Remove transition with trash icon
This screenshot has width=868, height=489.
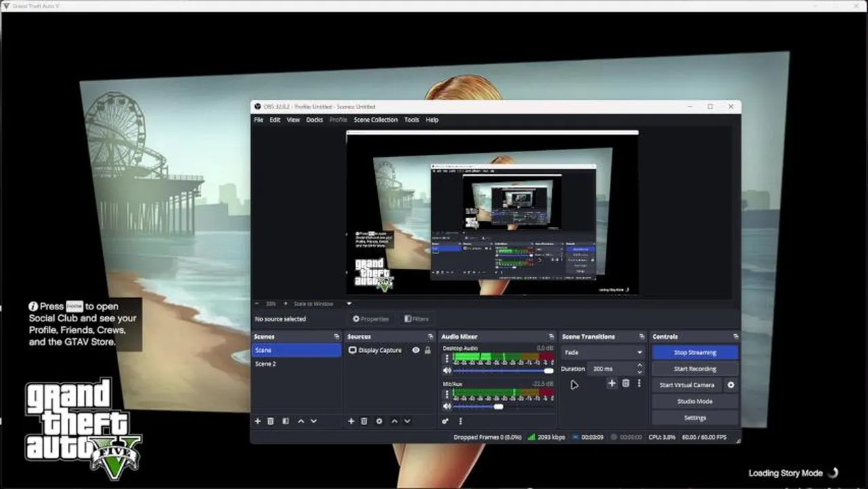point(626,384)
